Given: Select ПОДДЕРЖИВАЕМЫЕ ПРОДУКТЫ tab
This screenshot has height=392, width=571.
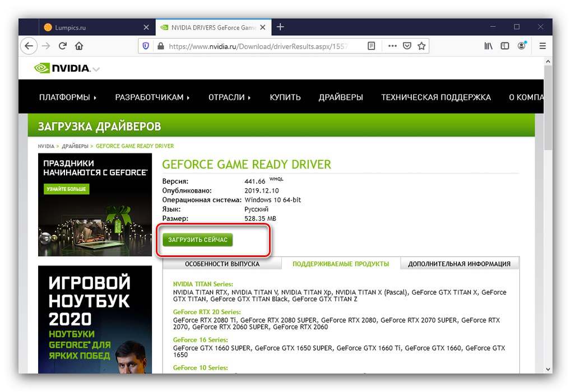Looking at the screenshot, I should point(341,264).
